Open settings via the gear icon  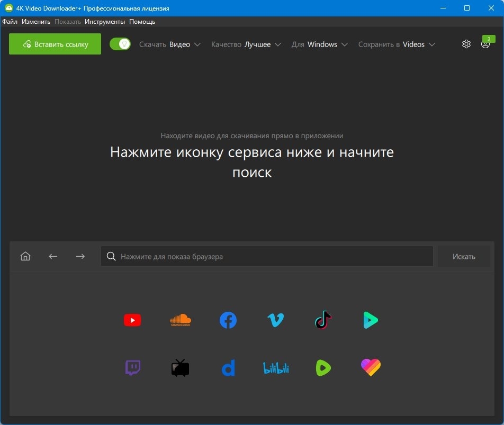point(466,44)
